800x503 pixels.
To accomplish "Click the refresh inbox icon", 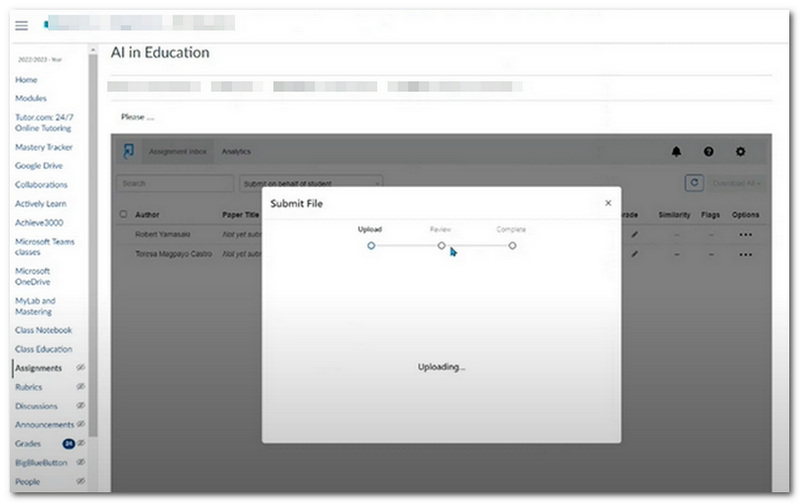I will (693, 183).
